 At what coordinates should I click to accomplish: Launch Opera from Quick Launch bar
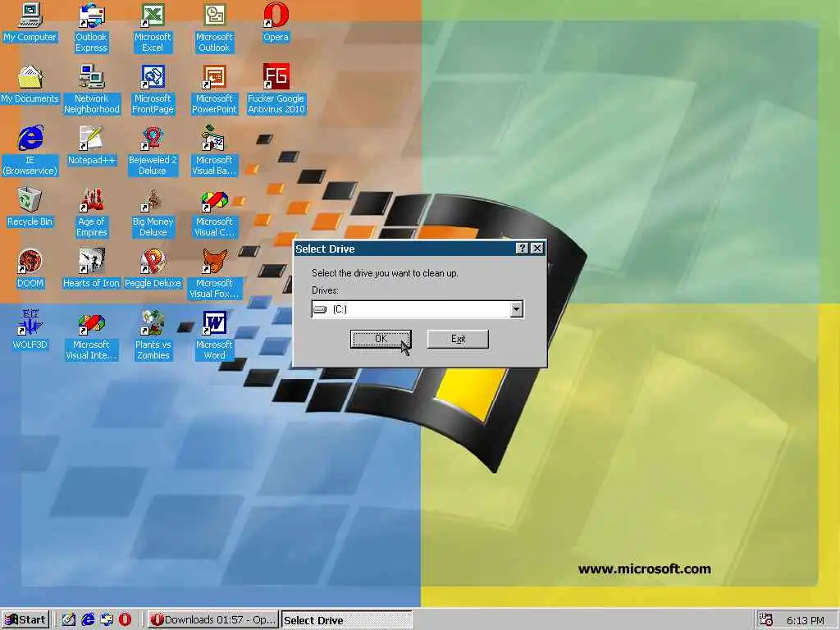click(125, 620)
